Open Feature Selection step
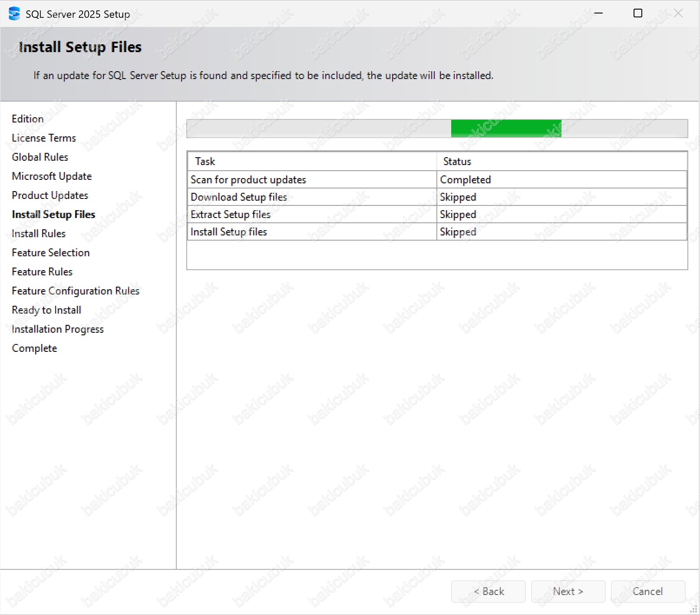This screenshot has height=615, width=700. tap(51, 253)
